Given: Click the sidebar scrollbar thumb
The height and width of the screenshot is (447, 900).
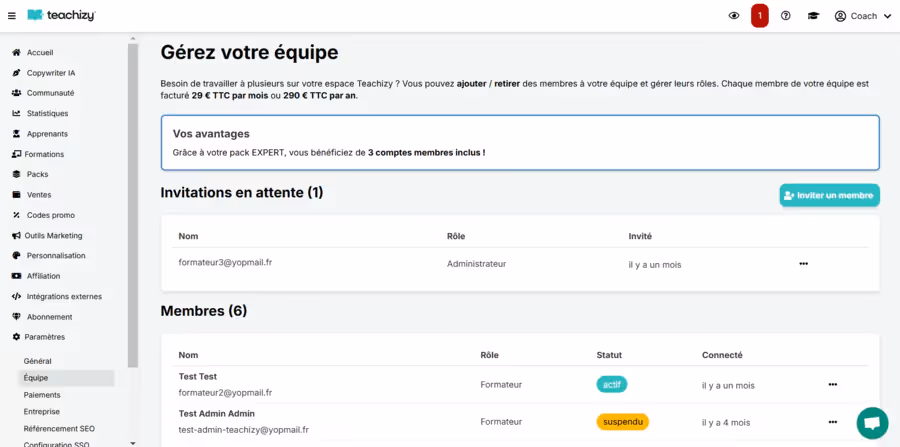Looking at the screenshot, I should coord(133,205).
